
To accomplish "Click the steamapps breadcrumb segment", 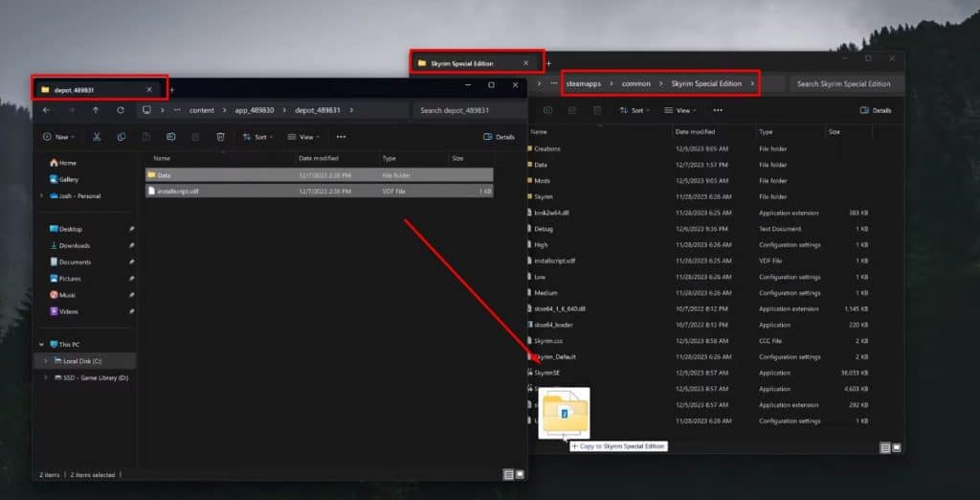I will pos(584,83).
